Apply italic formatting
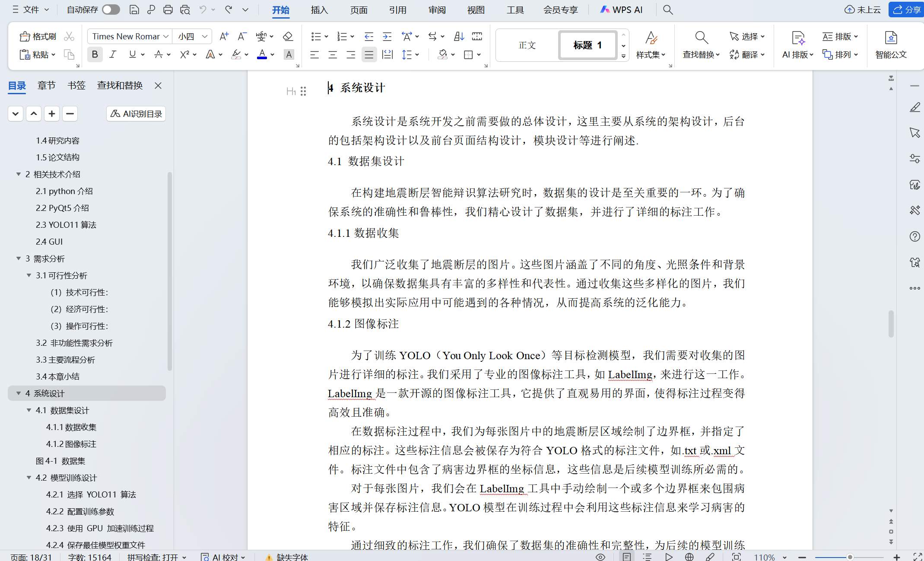924x561 pixels. point(113,54)
